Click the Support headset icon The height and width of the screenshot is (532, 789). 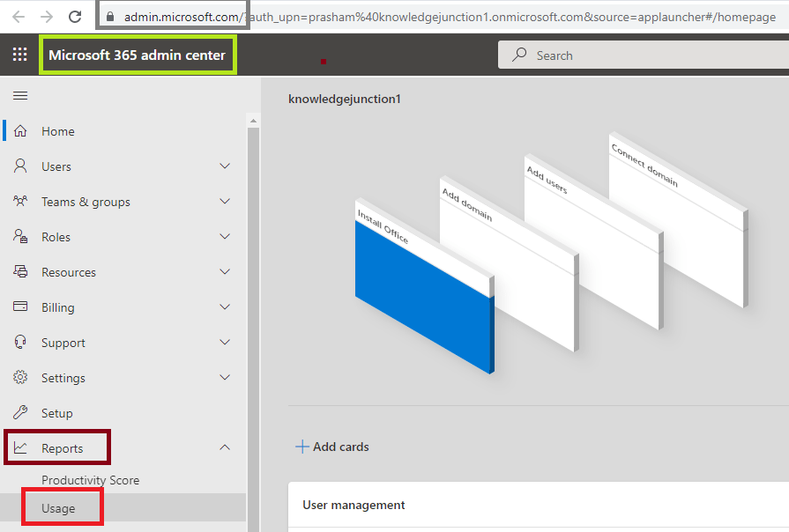point(20,342)
